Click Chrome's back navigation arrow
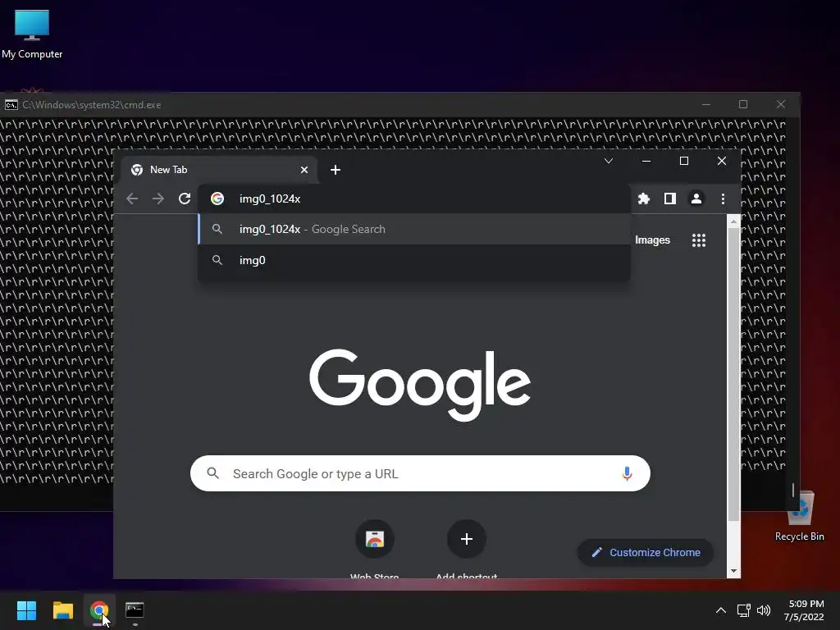The image size is (840, 630). pos(132,199)
